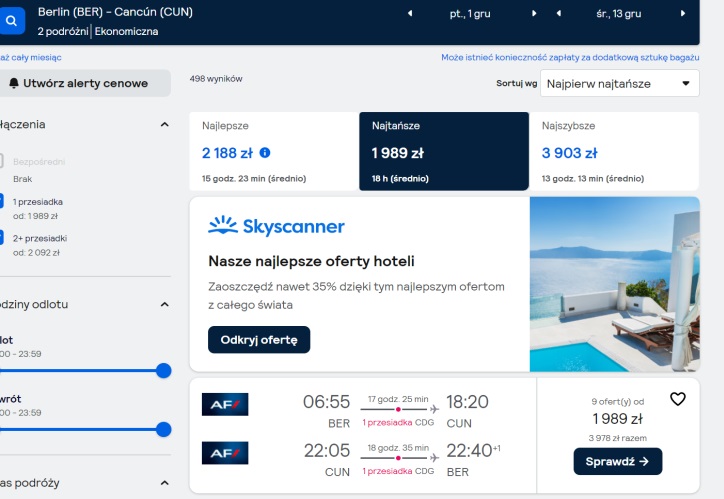Click return date śr., 13 gru

[x=618, y=14]
